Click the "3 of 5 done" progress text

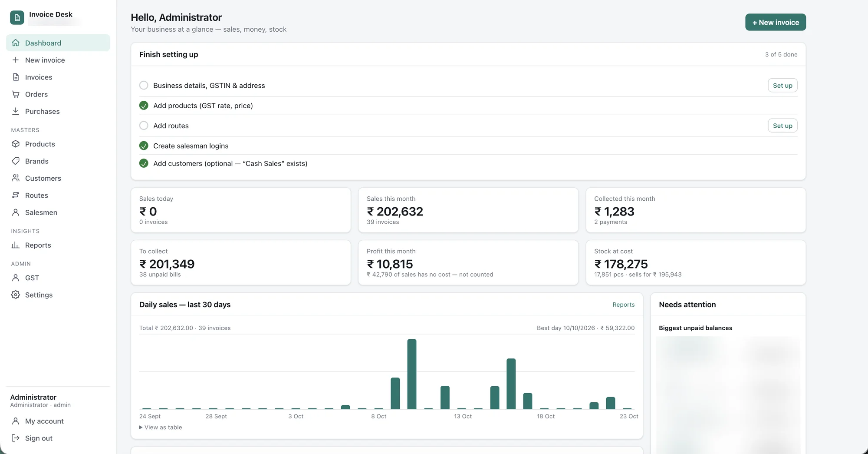click(x=781, y=54)
